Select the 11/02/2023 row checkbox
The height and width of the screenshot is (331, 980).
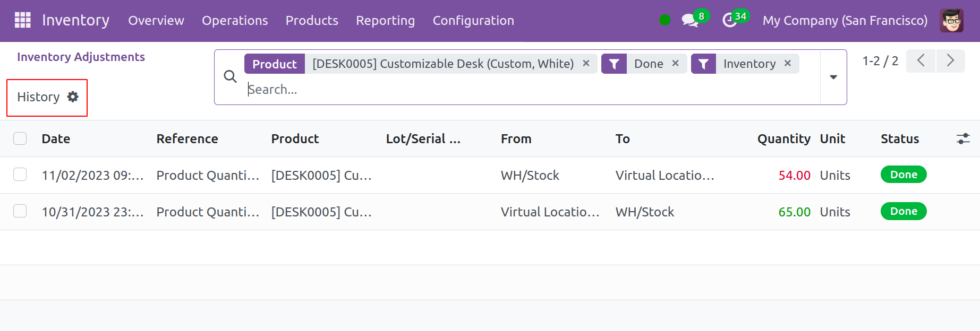click(20, 175)
